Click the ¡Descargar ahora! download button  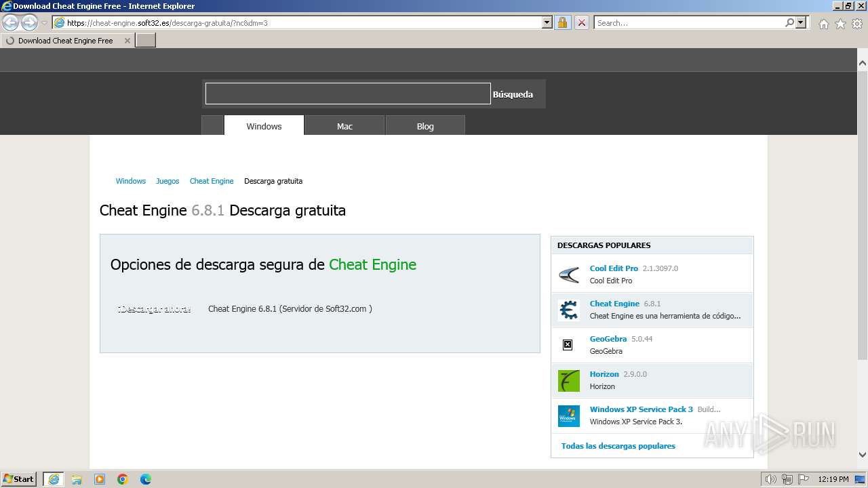(x=155, y=309)
